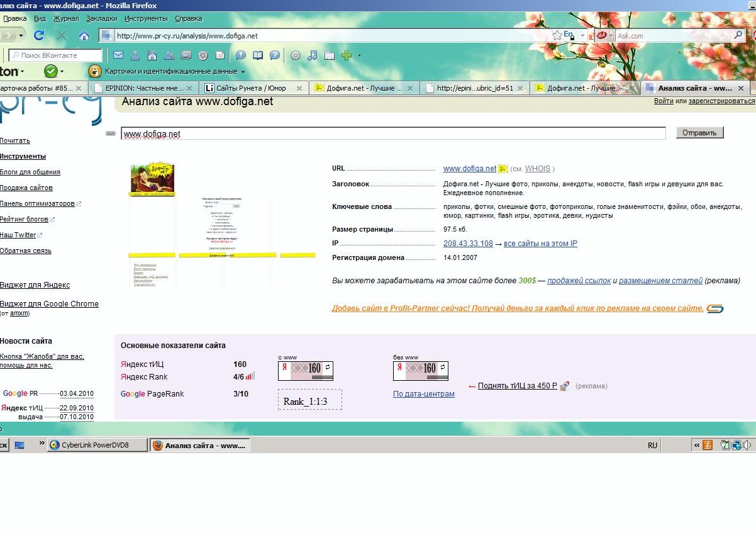Click the Зарегистрироваться link
Image resolution: width=756 pixels, height=535 pixels.
coord(722,101)
